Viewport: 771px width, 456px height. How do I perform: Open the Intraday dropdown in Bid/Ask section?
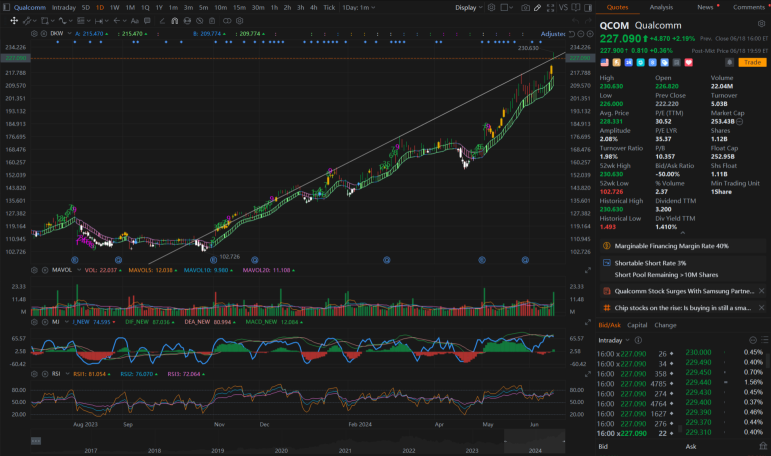coord(614,340)
